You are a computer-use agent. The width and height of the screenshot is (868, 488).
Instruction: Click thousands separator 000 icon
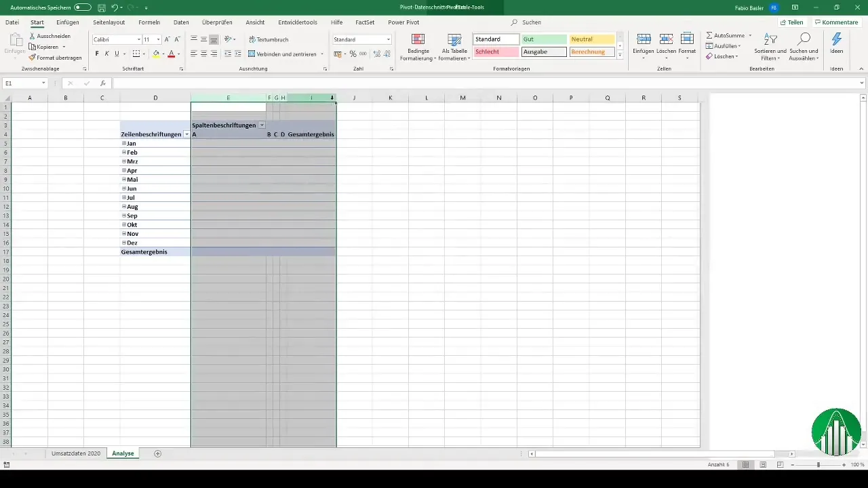click(x=363, y=54)
